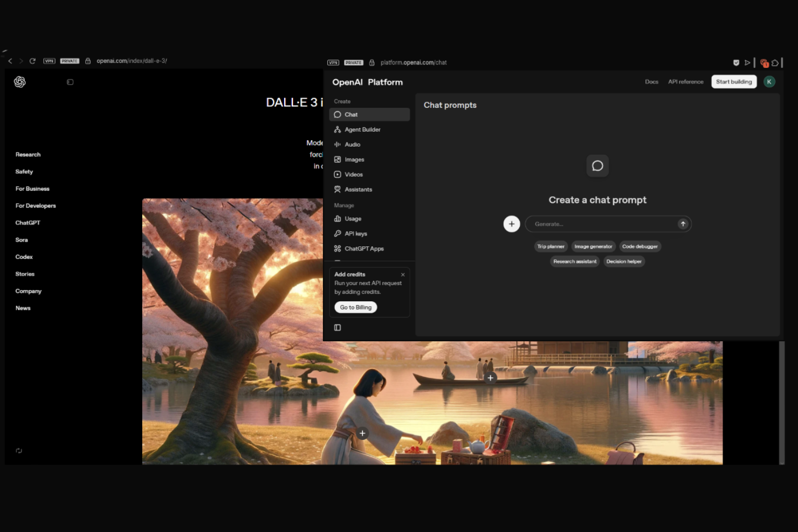Click the lock icon beside platform.openai.com address
Viewport: 798px width, 532px height.
(372, 63)
